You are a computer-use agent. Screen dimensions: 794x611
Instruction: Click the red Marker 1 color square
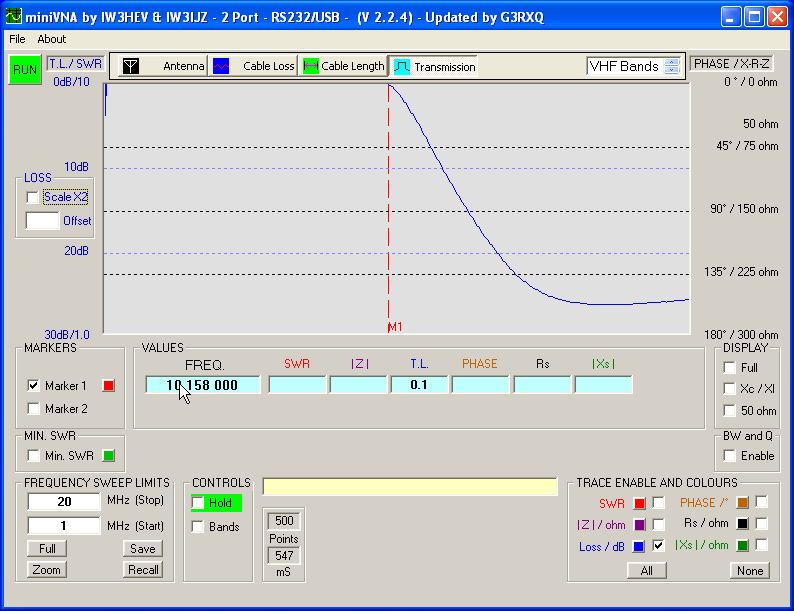pyautogui.click(x=109, y=386)
